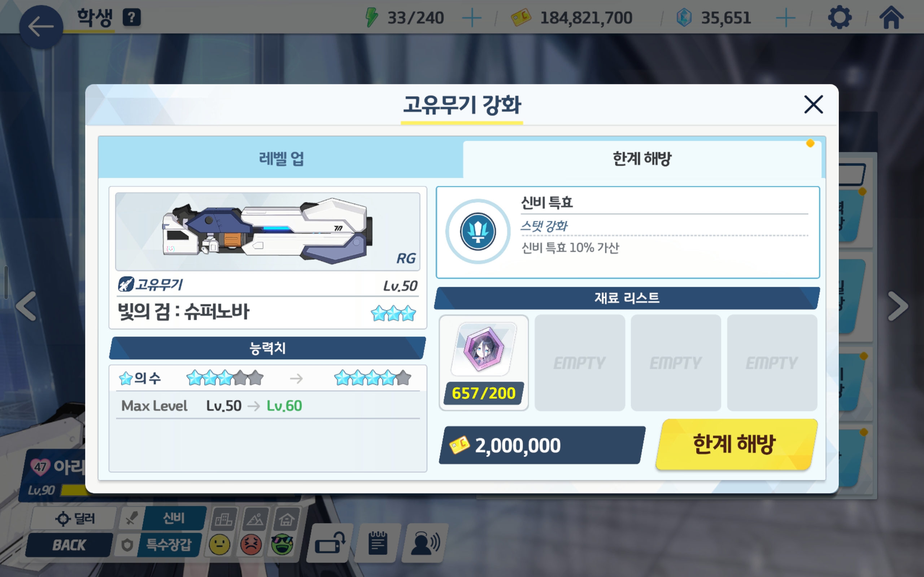Viewport: 924px width, 577px height.
Task: Switch to the 레벨 업 tab
Action: click(x=281, y=158)
